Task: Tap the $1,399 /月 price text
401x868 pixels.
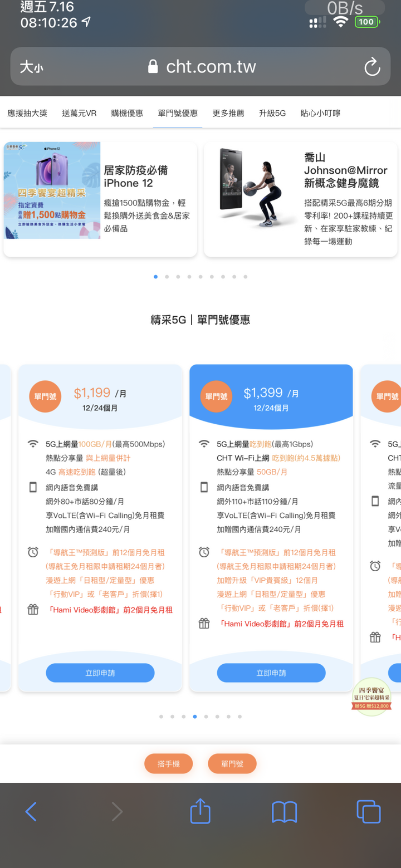Action: pyautogui.click(x=271, y=393)
